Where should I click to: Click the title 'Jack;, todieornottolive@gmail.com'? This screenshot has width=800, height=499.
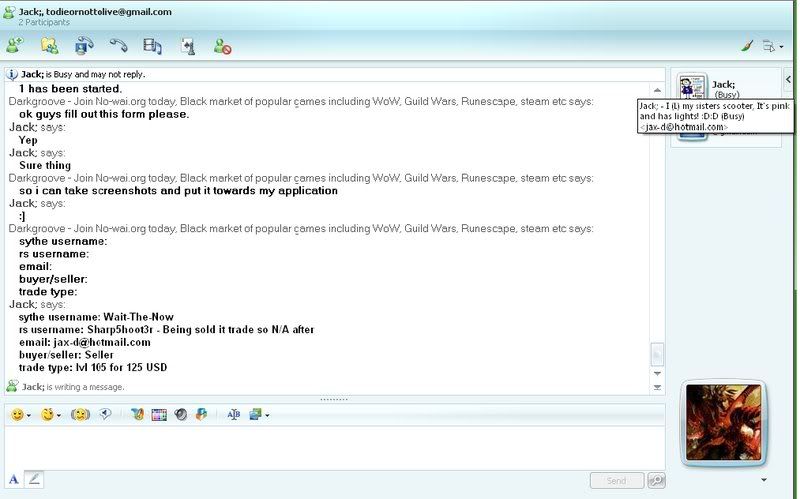coord(95,12)
